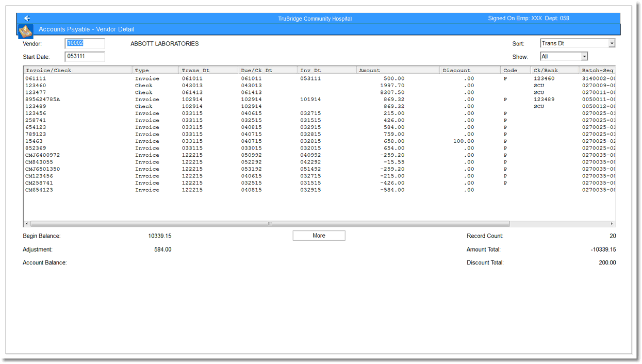Select credit memo row CM654123
The width and height of the screenshot is (642, 364).
pos(320,190)
